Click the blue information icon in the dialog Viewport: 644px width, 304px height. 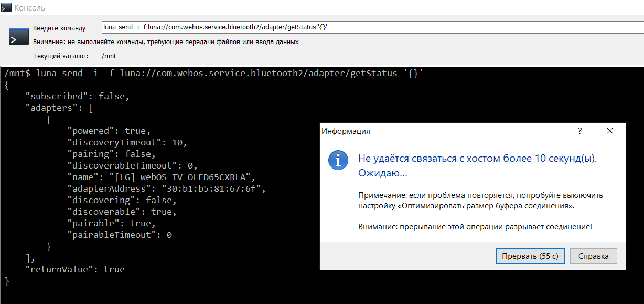[338, 160]
